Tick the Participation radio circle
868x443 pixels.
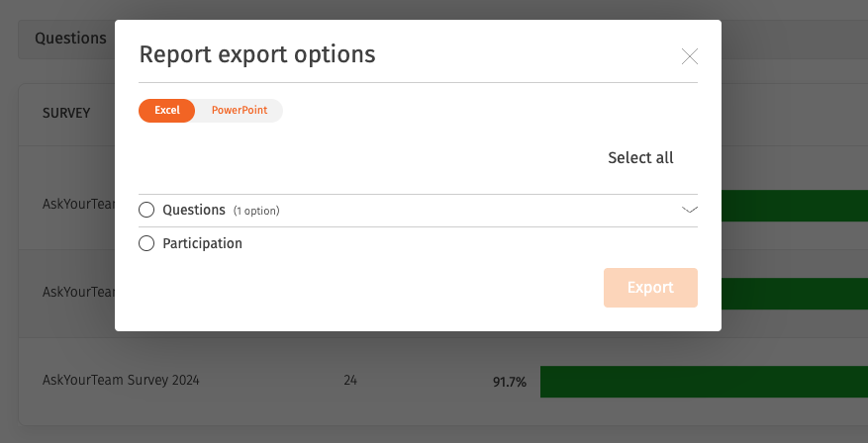tap(146, 243)
